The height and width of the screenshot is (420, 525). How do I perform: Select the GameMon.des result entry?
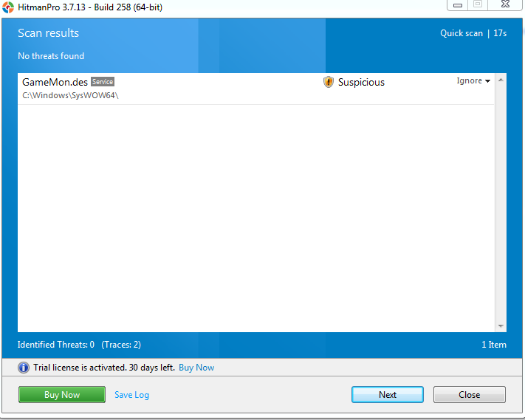[x=256, y=89]
